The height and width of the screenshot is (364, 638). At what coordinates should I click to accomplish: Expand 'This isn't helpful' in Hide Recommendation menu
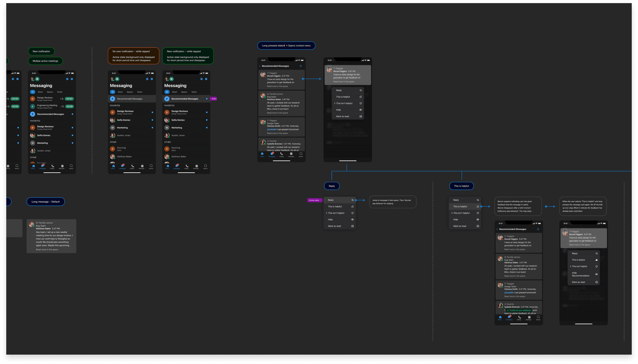coord(570,267)
